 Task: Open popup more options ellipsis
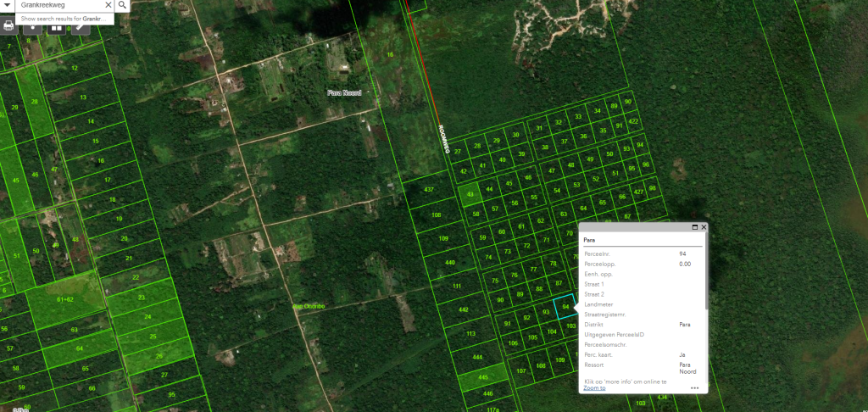click(x=695, y=388)
